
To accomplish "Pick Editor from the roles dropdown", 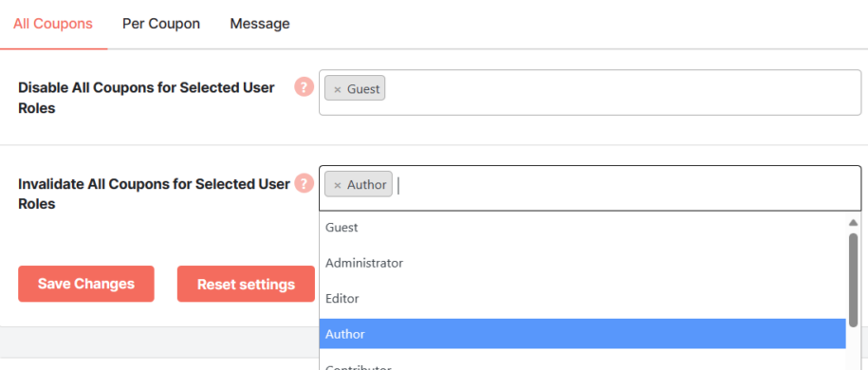I will pyautogui.click(x=582, y=299).
